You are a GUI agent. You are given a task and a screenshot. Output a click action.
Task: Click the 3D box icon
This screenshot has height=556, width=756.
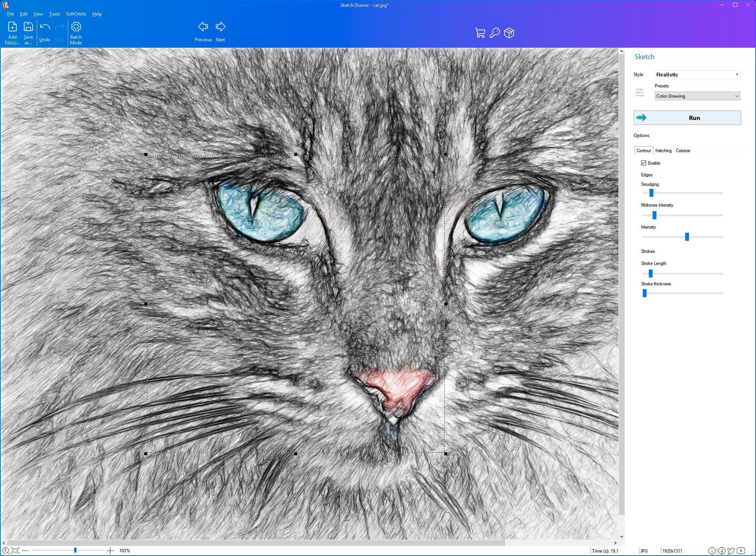[x=509, y=33]
